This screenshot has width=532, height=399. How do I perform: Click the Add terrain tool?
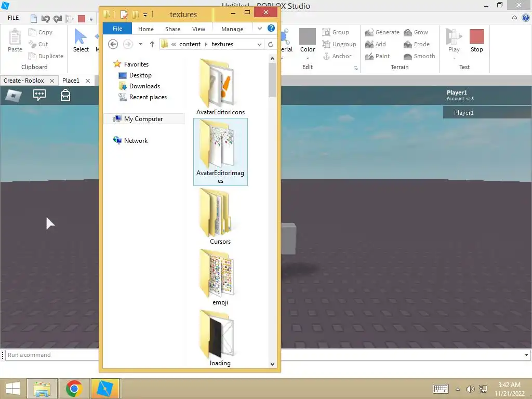coord(376,44)
